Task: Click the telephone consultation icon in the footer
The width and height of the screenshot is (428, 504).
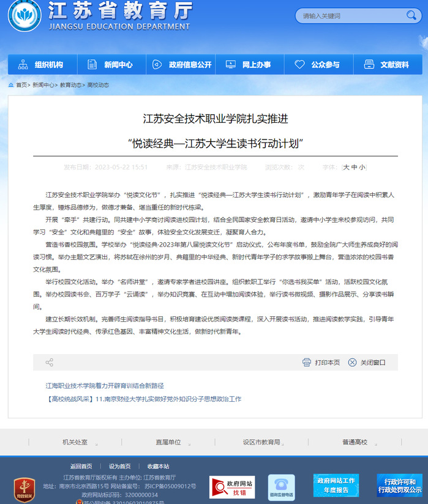Action: coord(281,487)
